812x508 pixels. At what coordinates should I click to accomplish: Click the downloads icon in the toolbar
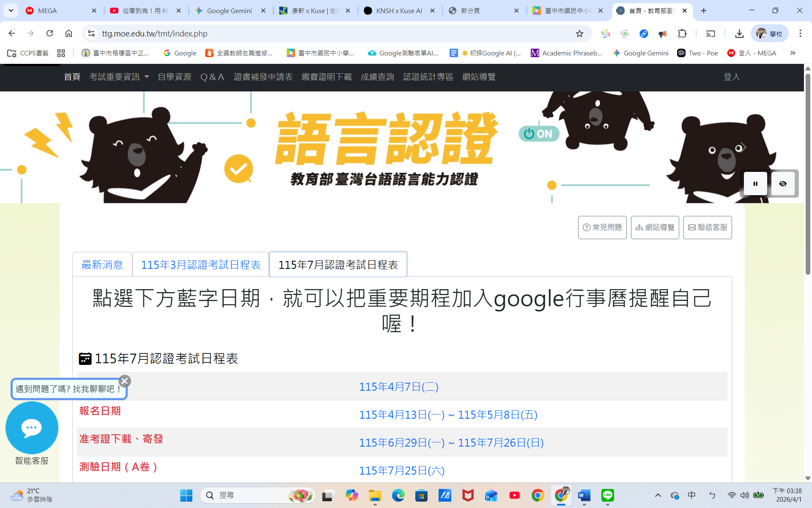point(739,33)
